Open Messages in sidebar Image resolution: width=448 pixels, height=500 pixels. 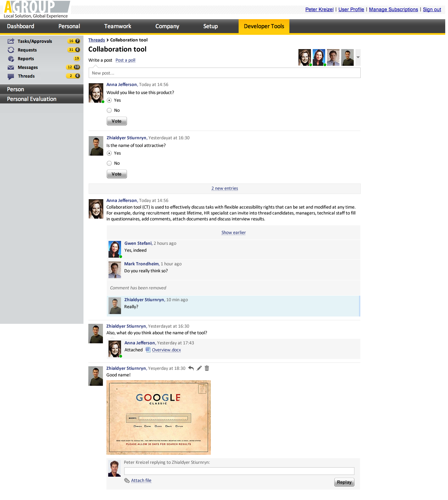tap(28, 67)
